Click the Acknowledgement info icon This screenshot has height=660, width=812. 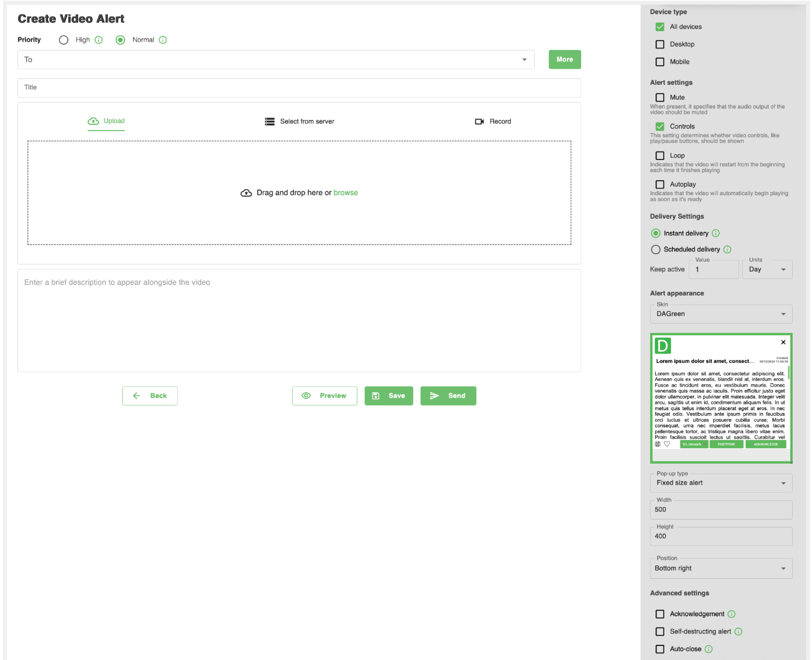(x=732, y=614)
